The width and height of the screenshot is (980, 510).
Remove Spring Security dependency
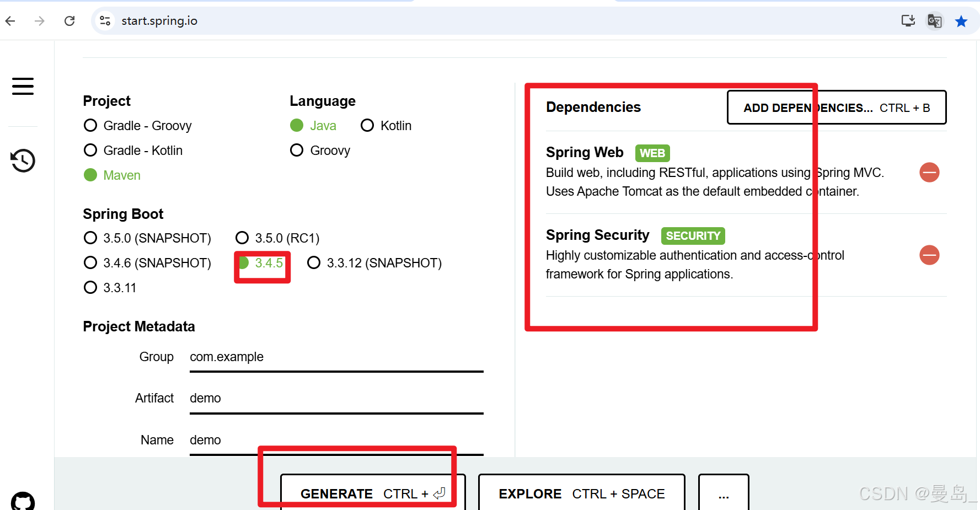click(x=929, y=255)
